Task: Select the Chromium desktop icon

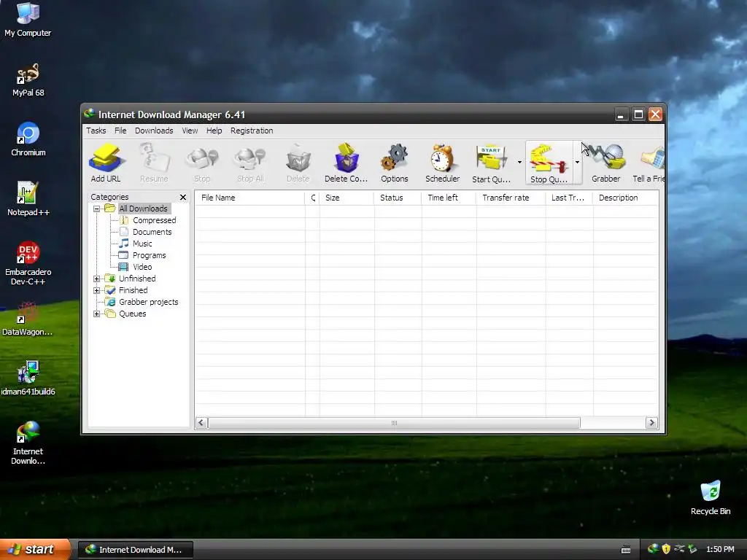Action: point(28,139)
